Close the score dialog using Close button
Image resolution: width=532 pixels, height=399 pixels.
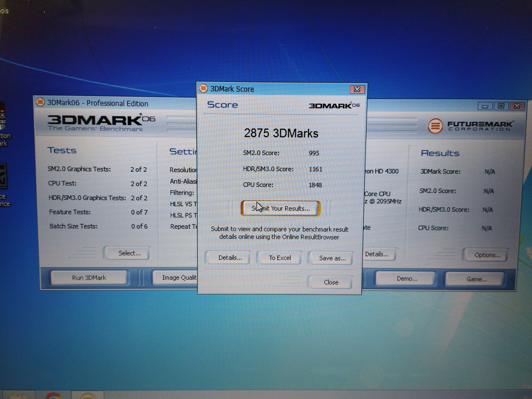pyautogui.click(x=331, y=282)
